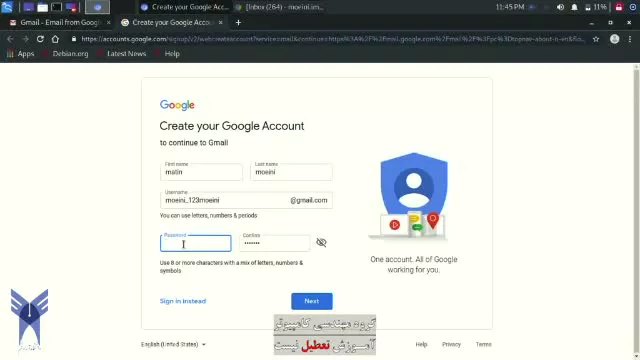Bookmark this page with the star

pos(596,39)
